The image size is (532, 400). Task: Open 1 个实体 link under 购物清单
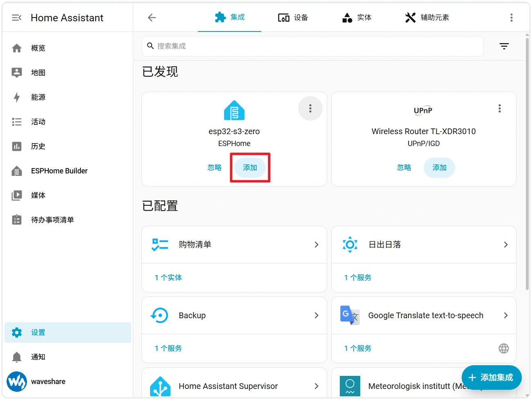coord(168,278)
